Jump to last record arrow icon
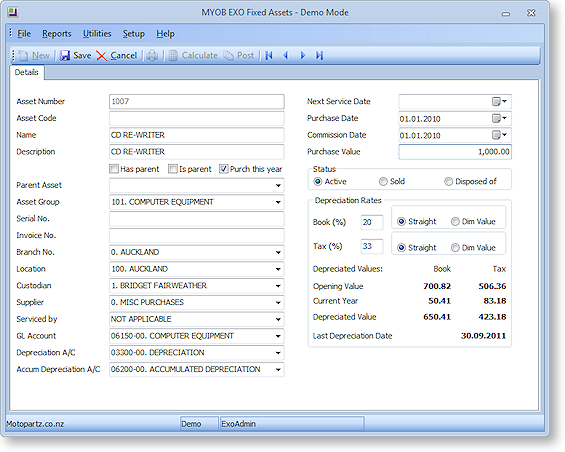Viewport: 565px width, 452px height. 319,56
